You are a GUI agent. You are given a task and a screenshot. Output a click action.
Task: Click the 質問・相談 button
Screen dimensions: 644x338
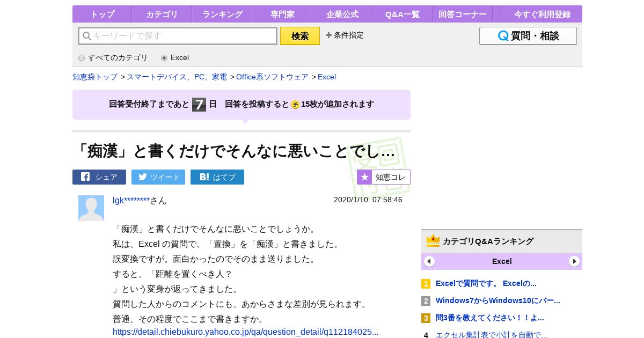coord(528,36)
